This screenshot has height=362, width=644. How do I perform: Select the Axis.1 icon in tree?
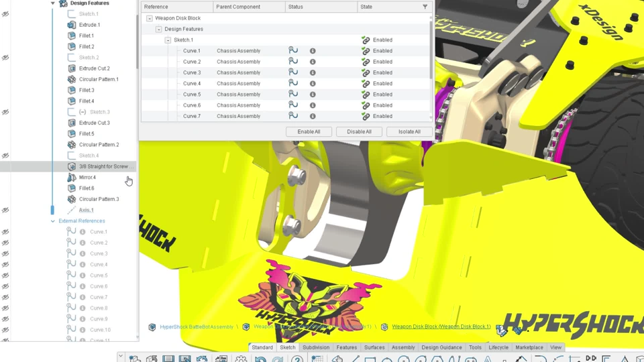point(72,210)
